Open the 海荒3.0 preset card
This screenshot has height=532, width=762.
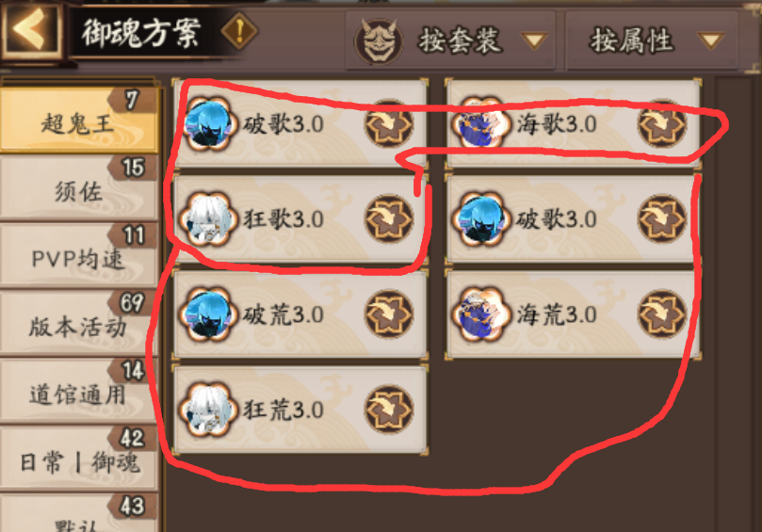coord(573,314)
